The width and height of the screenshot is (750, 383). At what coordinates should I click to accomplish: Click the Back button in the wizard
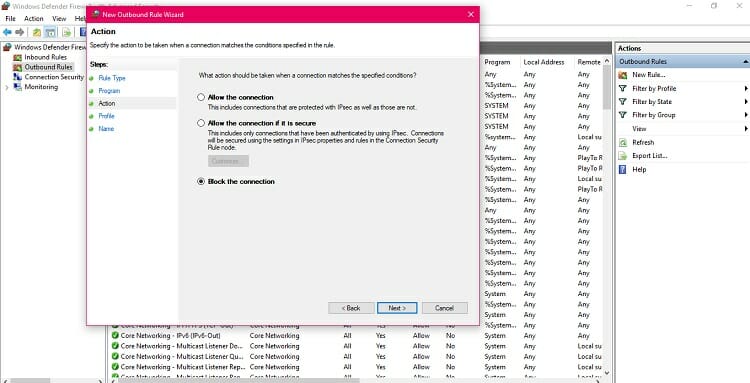(x=351, y=308)
